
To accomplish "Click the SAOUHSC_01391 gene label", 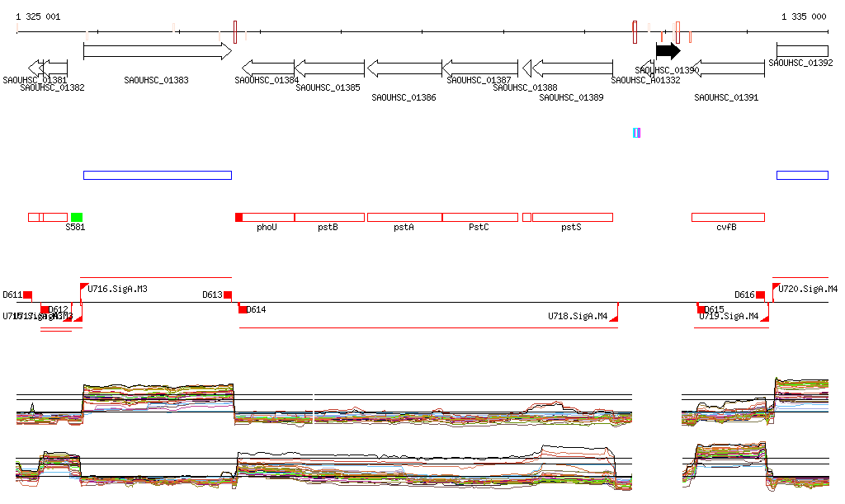I will point(726,97).
